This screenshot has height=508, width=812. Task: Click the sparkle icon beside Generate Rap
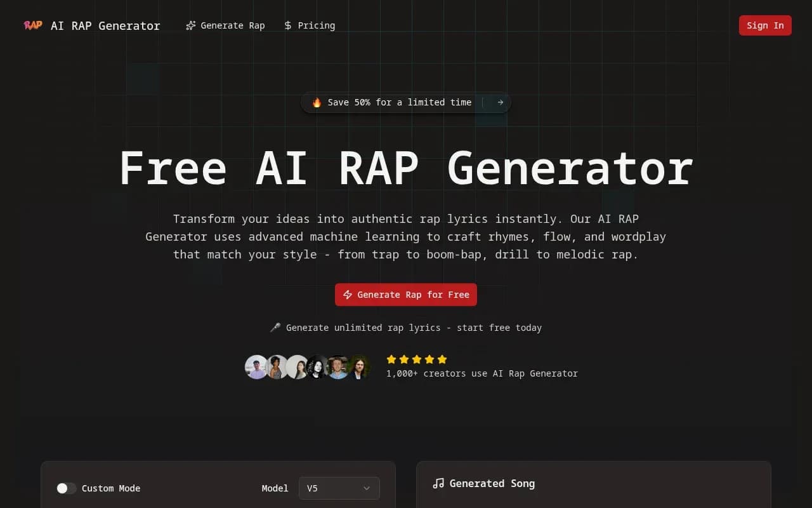pos(190,25)
